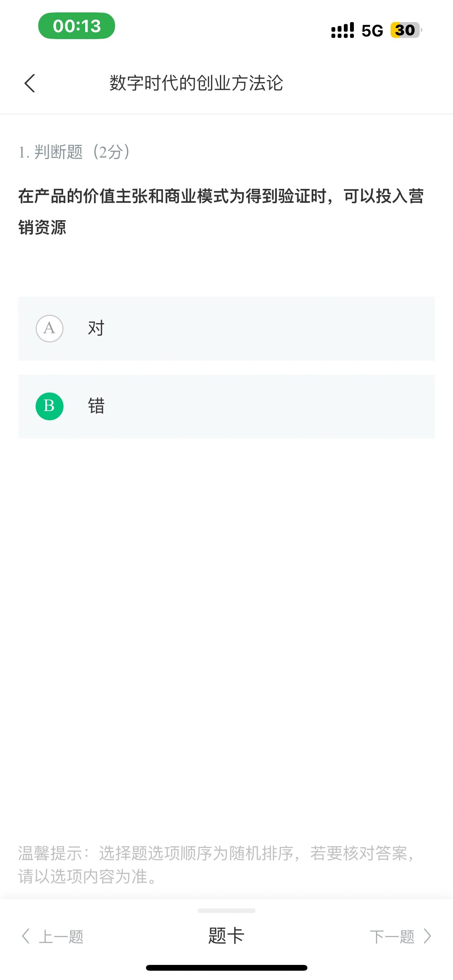Tap the grey drag handle above 题卡
This screenshot has width=453, height=980.
click(x=226, y=911)
